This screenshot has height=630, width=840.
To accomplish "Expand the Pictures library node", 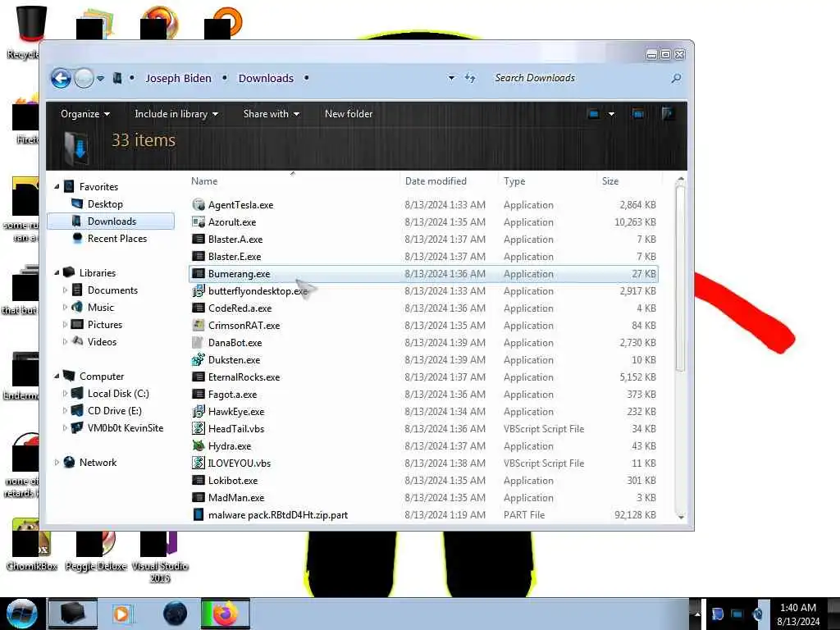I will [x=65, y=324].
